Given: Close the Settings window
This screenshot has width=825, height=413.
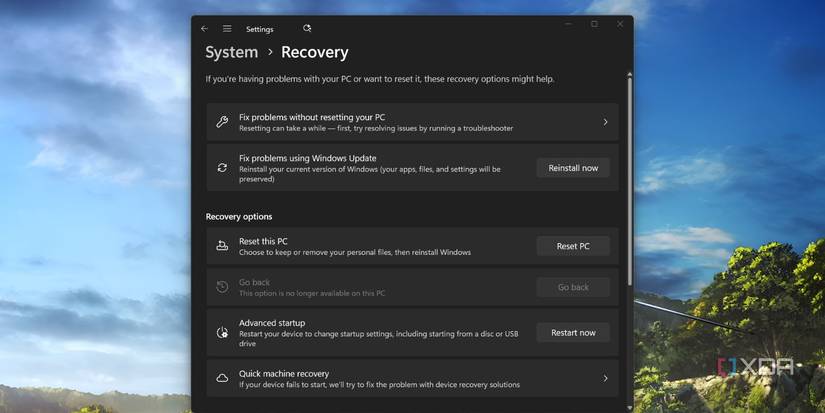Looking at the screenshot, I should [x=620, y=24].
